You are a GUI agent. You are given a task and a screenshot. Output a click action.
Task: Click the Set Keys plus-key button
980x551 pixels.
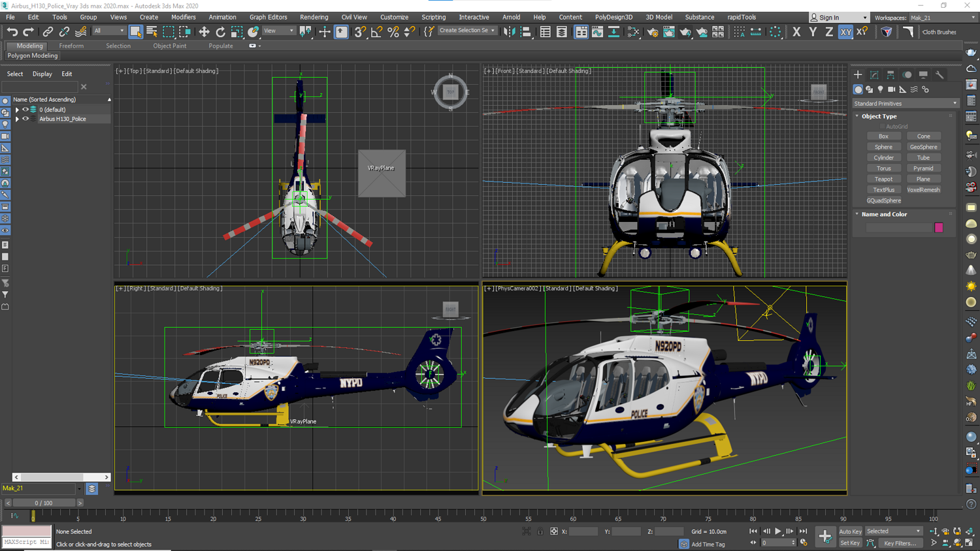(x=825, y=537)
